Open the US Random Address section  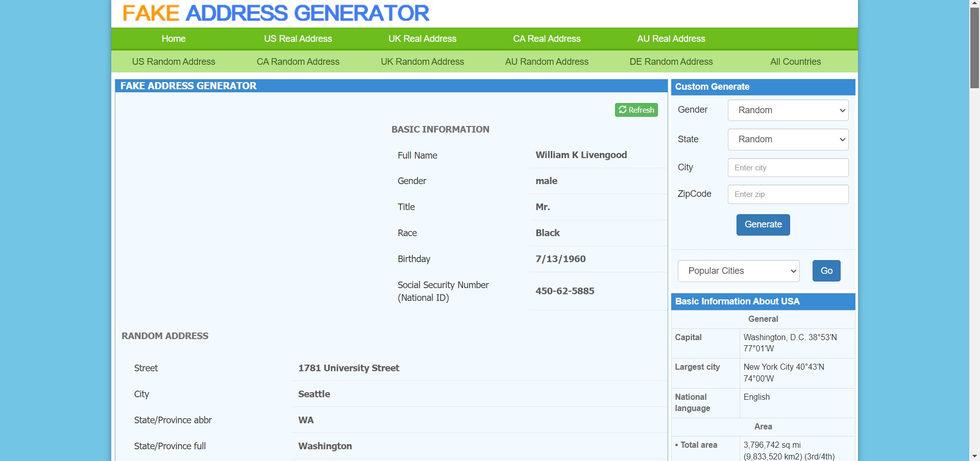[173, 62]
